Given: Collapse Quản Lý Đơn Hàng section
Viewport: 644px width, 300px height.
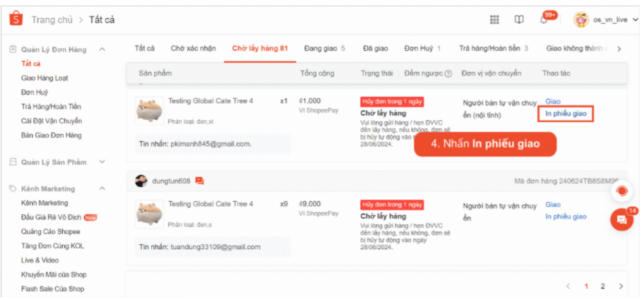Looking at the screenshot, I should click(x=102, y=49).
